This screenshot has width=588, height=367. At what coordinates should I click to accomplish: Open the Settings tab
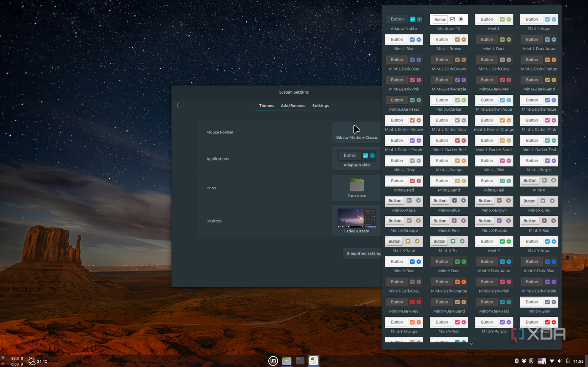[x=320, y=105]
